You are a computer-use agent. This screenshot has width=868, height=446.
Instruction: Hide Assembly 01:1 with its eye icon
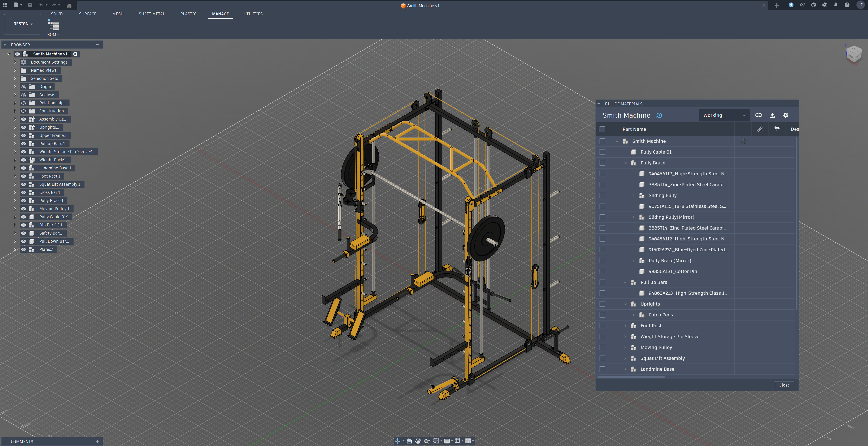coord(23,119)
